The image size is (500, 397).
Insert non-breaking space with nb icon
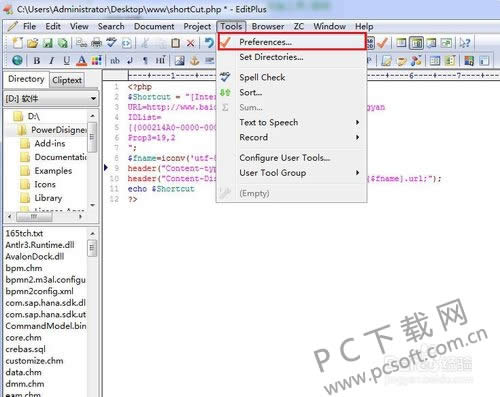(x=115, y=61)
